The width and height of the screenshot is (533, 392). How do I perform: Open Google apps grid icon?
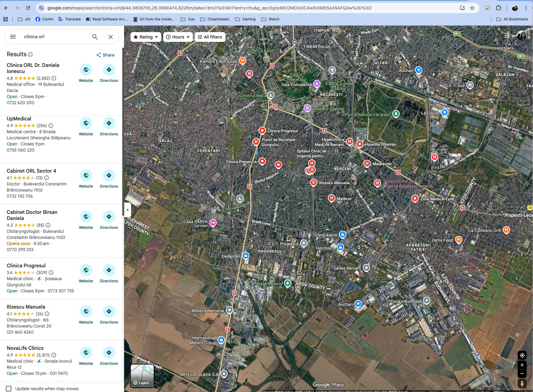(507, 35)
